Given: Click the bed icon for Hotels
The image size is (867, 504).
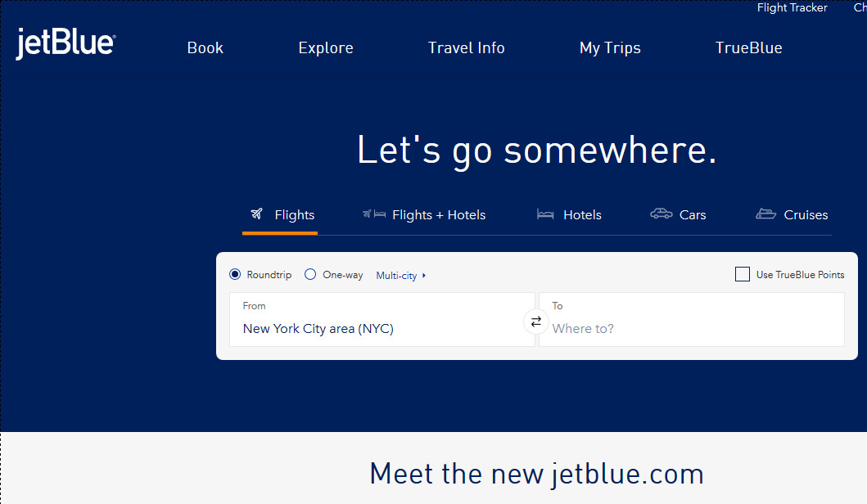Looking at the screenshot, I should click(545, 214).
